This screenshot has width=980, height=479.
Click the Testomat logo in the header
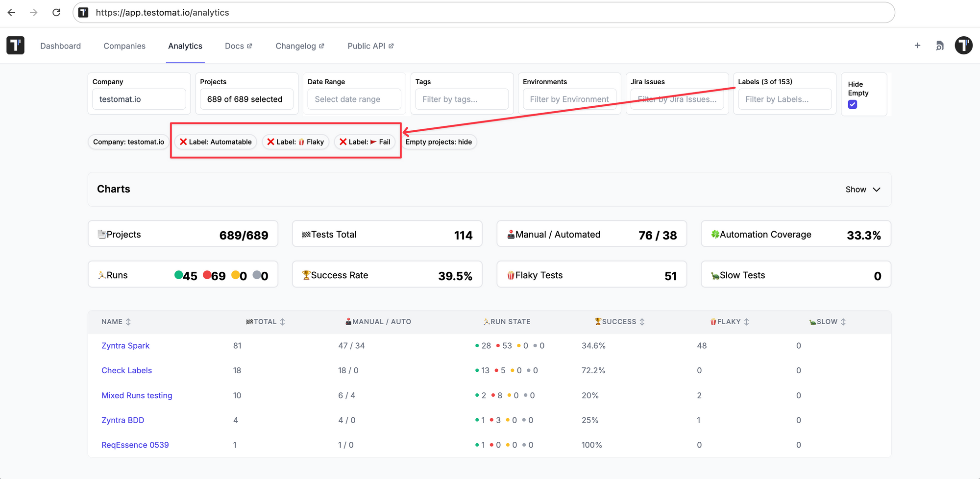pos(16,46)
